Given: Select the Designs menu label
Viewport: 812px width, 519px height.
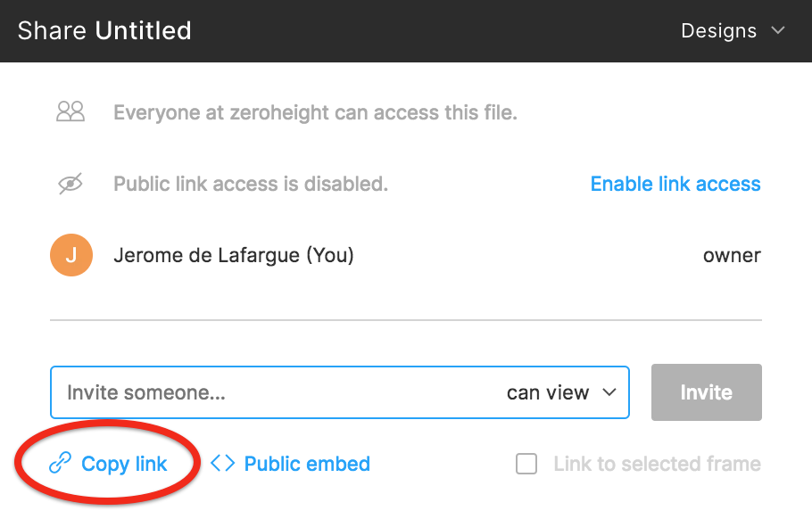Looking at the screenshot, I should pos(719,30).
